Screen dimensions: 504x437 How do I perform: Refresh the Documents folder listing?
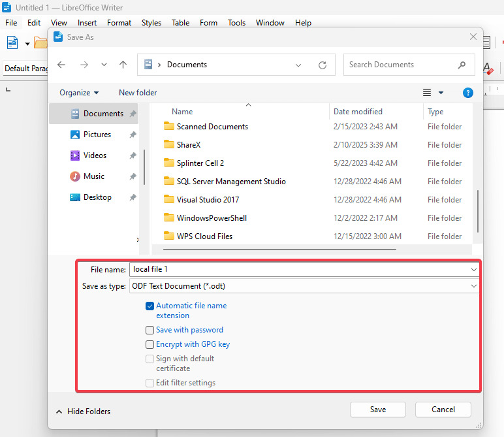tap(323, 65)
